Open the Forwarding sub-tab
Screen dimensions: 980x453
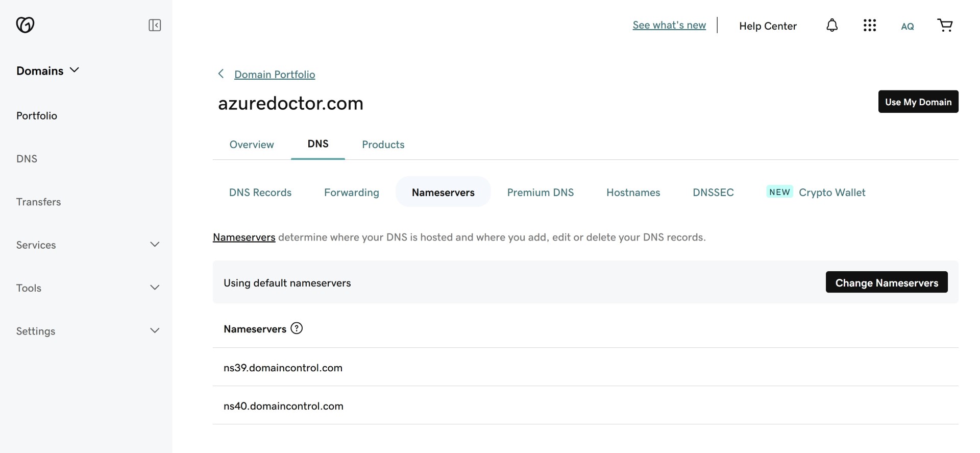(x=352, y=193)
